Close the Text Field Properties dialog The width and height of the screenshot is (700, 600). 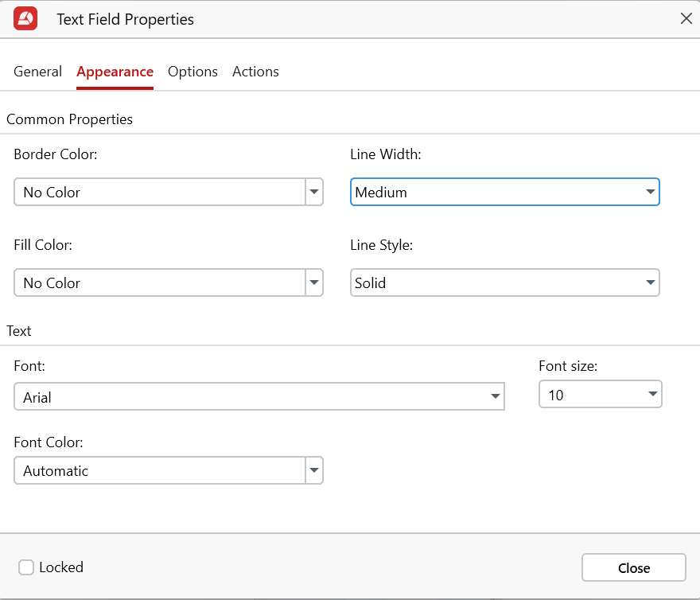(x=686, y=18)
